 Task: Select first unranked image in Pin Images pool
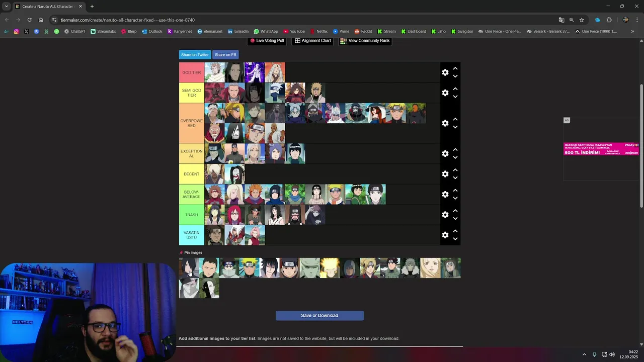pos(189,268)
